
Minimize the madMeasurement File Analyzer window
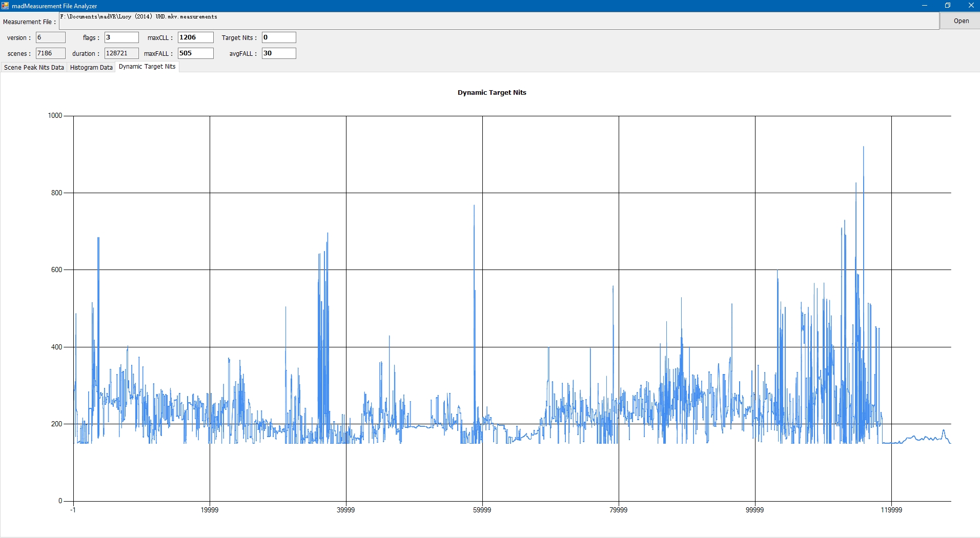point(925,6)
